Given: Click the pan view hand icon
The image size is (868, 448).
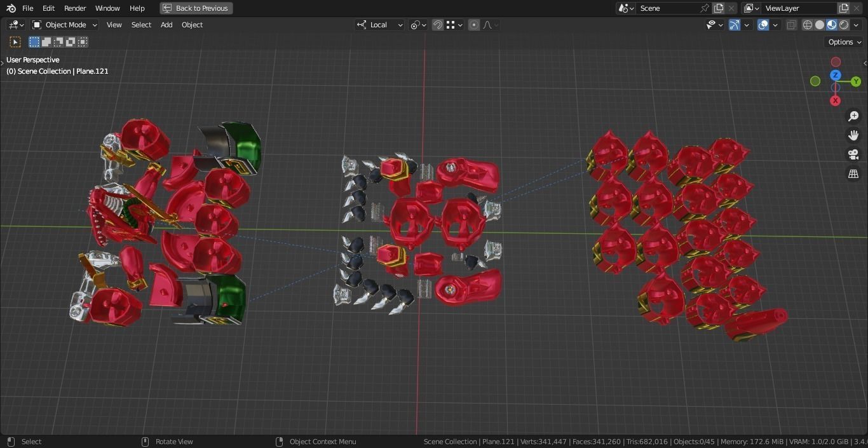Looking at the screenshot, I should pos(853,135).
